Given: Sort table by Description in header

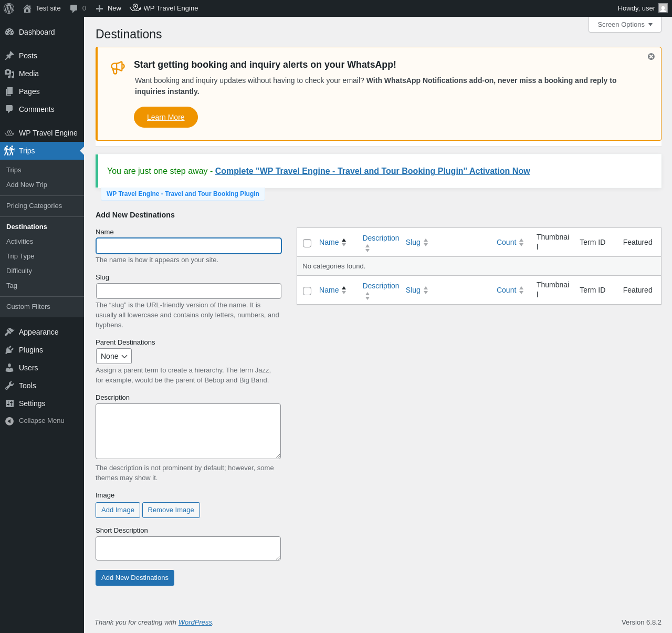Looking at the screenshot, I should [381, 242].
